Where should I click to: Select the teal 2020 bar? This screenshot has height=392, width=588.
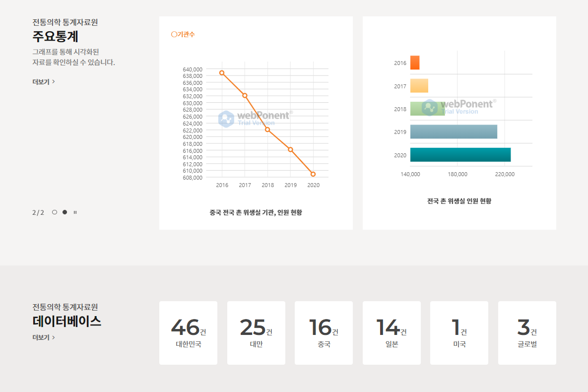(x=460, y=155)
